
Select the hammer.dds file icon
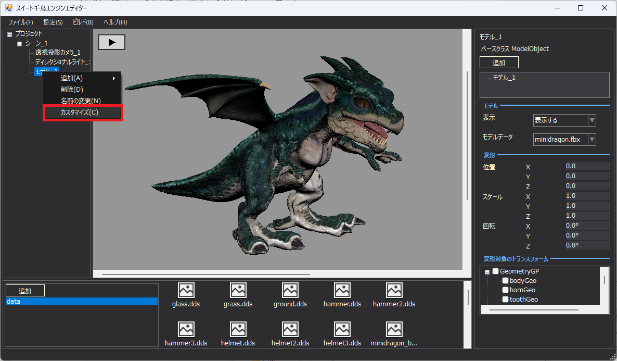342,290
